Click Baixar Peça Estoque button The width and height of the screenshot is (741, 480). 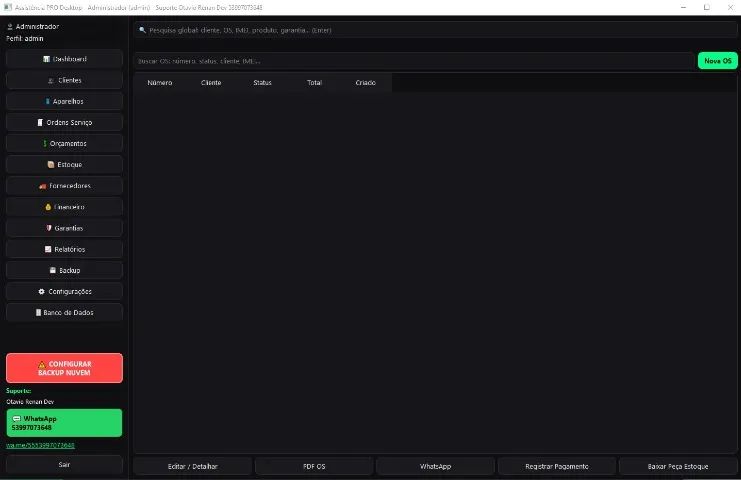point(678,466)
